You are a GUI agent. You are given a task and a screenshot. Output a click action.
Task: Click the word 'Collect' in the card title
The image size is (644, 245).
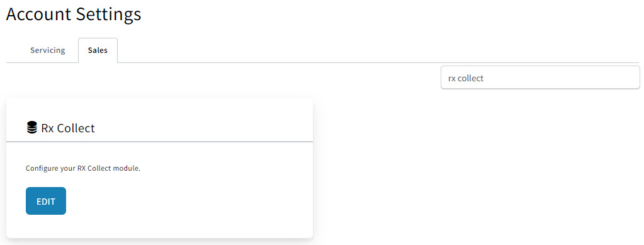click(x=76, y=128)
